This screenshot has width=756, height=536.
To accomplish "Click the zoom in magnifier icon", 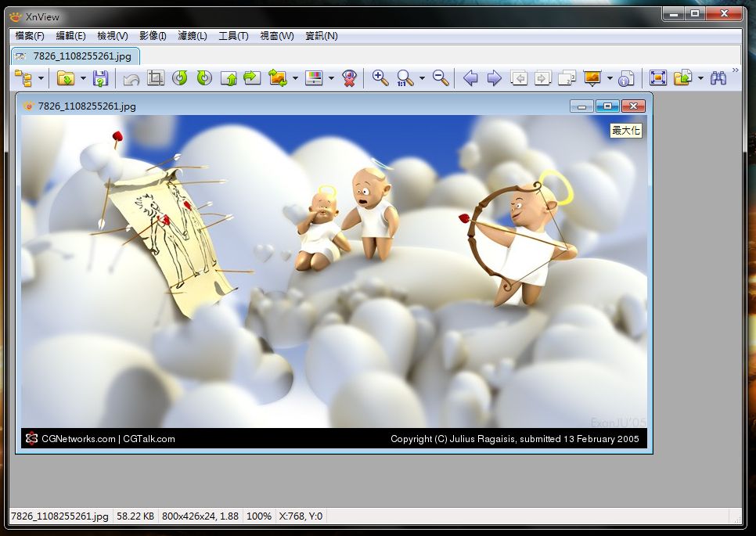I will [x=380, y=78].
